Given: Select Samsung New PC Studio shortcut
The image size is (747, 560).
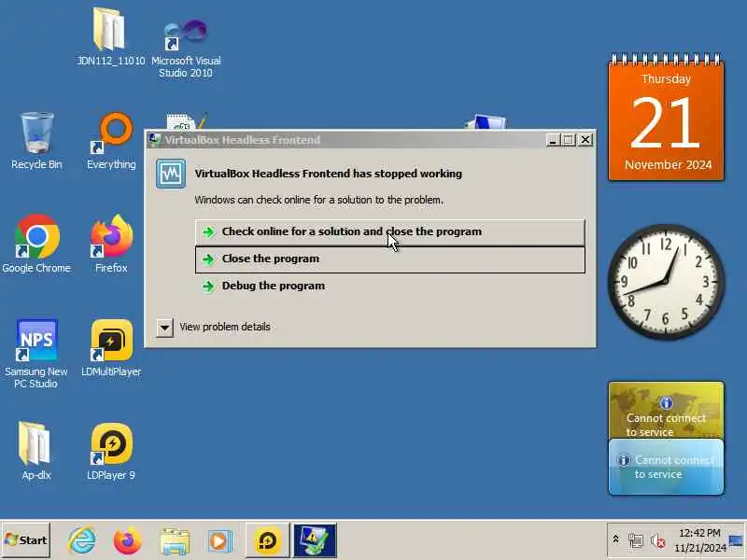Looking at the screenshot, I should coord(36,341).
